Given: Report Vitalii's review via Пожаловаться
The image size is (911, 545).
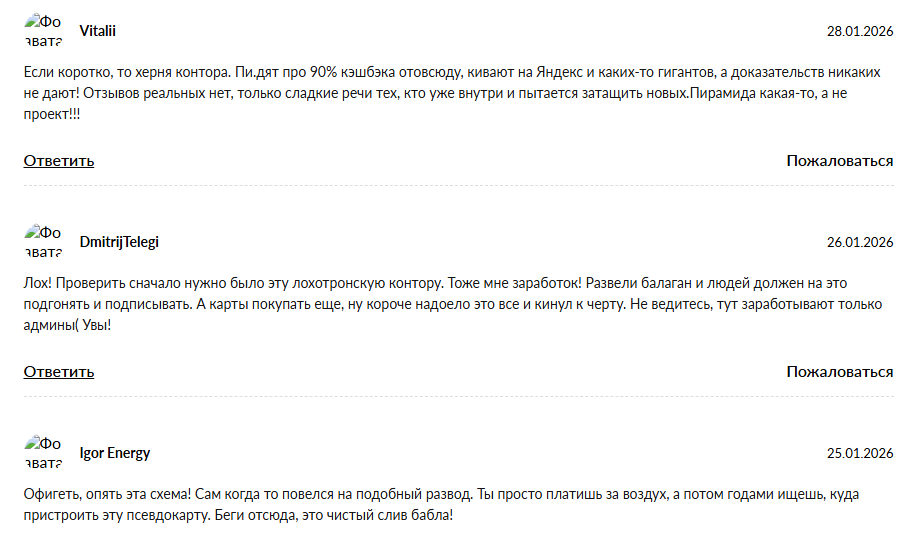Looking at the screenshot, I should [839, 160].
